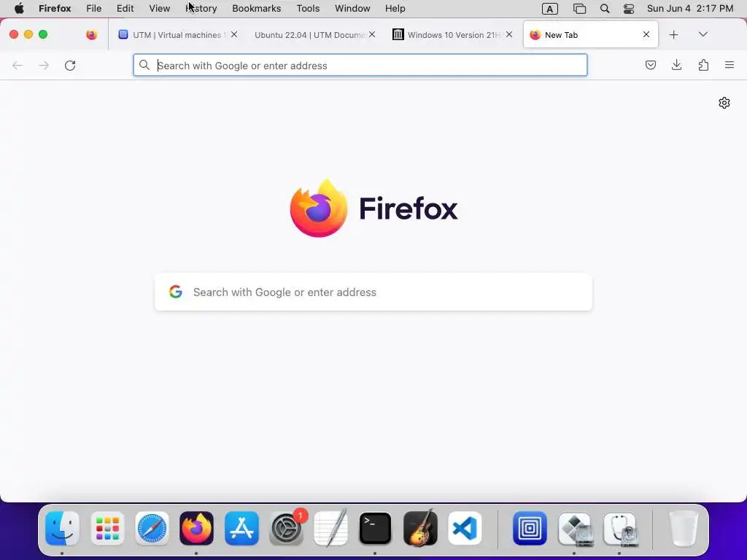Viewport: 747px width, 560px height.
Task: Open Disk Utility from the Dock
Action: click(x=620, y=528)
